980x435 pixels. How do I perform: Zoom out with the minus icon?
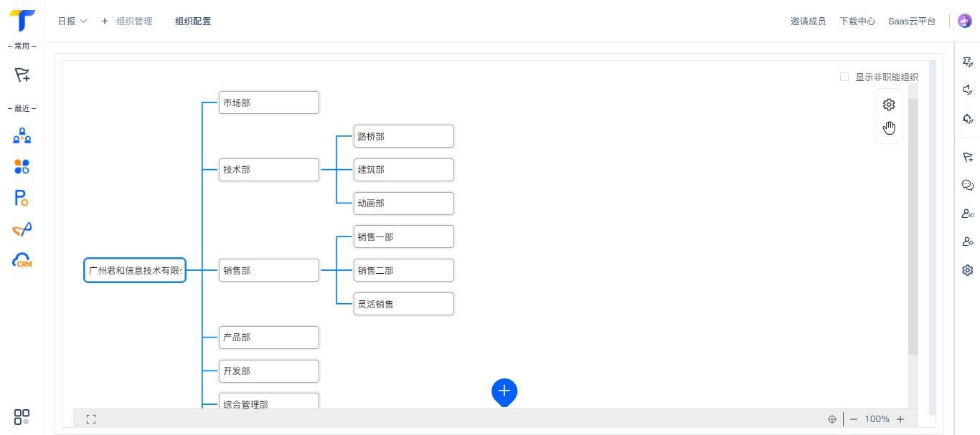point(854,419)
